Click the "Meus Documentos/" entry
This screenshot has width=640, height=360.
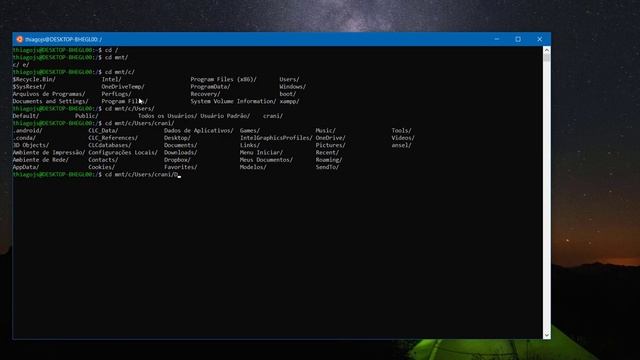pos(266,160)
